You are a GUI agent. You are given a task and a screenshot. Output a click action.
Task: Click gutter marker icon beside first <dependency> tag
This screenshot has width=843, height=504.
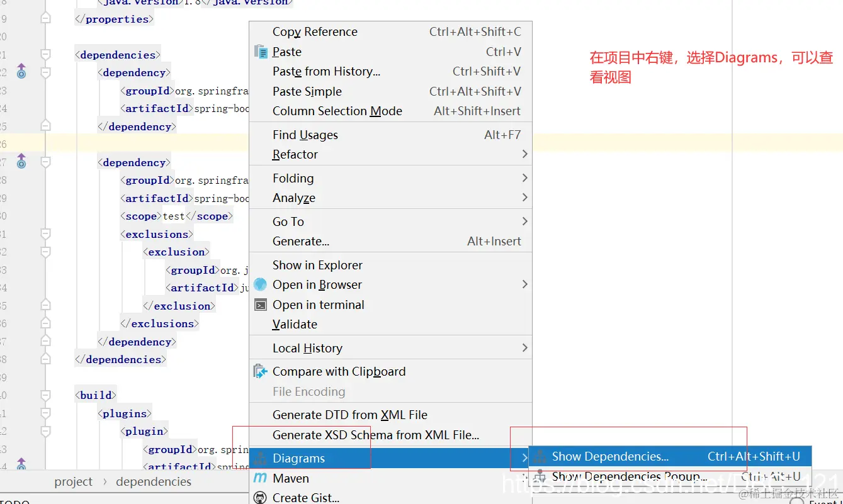pyautogui.click(x=21, y=70)
